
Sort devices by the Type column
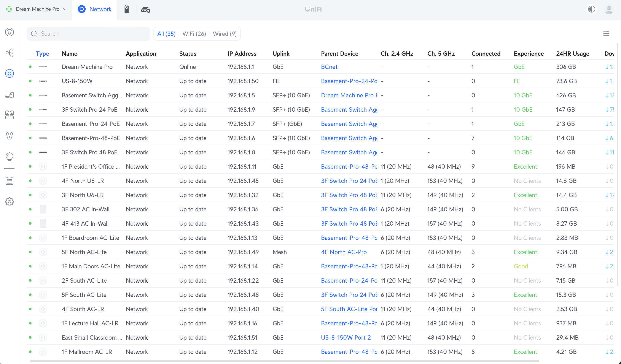click(x=42, y=54)
